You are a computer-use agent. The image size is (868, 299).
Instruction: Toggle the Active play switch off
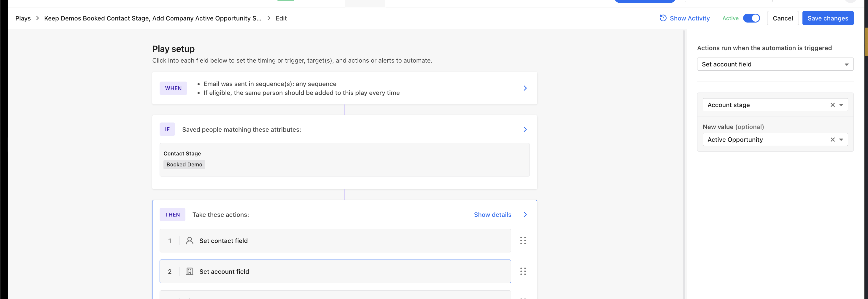751,18
